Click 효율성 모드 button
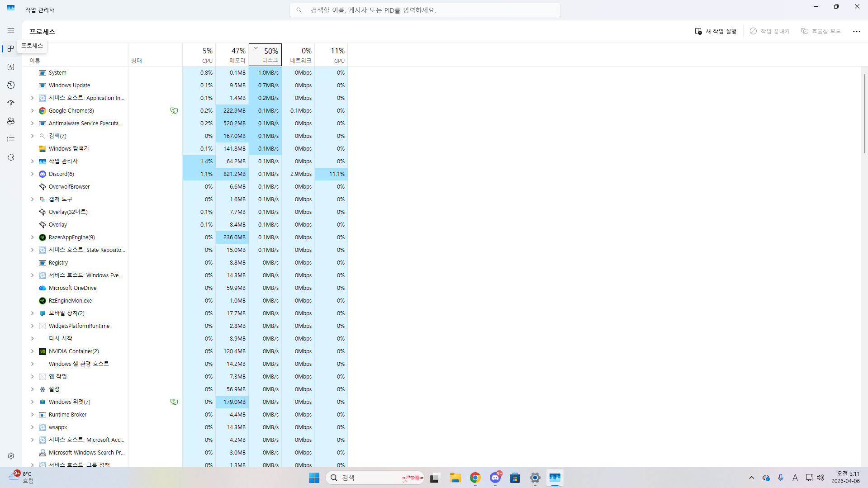Viewport: 868px width, 488px height. [821, 31]
